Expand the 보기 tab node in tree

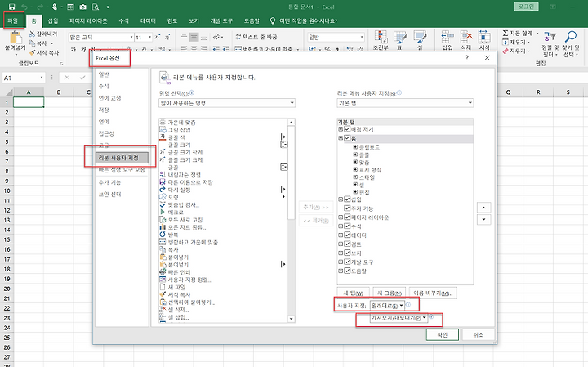341,253
